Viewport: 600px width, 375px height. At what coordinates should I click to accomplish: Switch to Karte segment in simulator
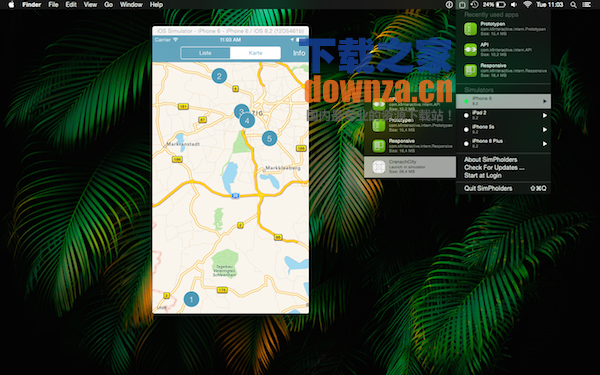click(256, 53)
